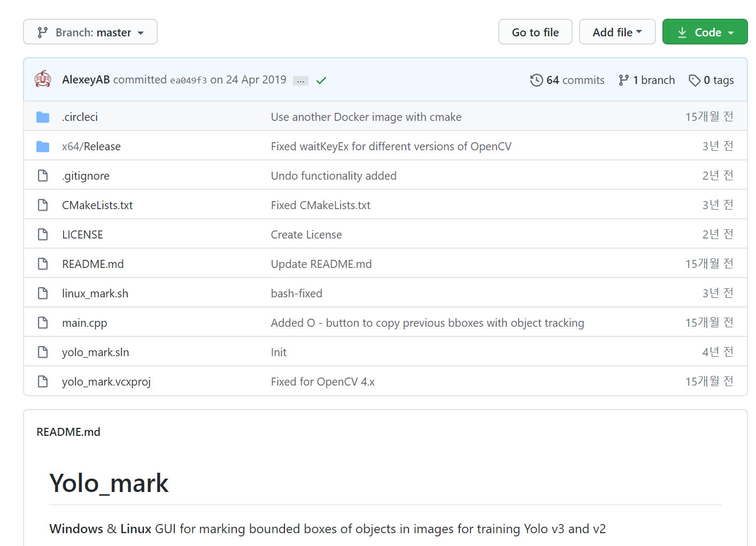Click the Yolo_mark README heading

coord(109,483)
